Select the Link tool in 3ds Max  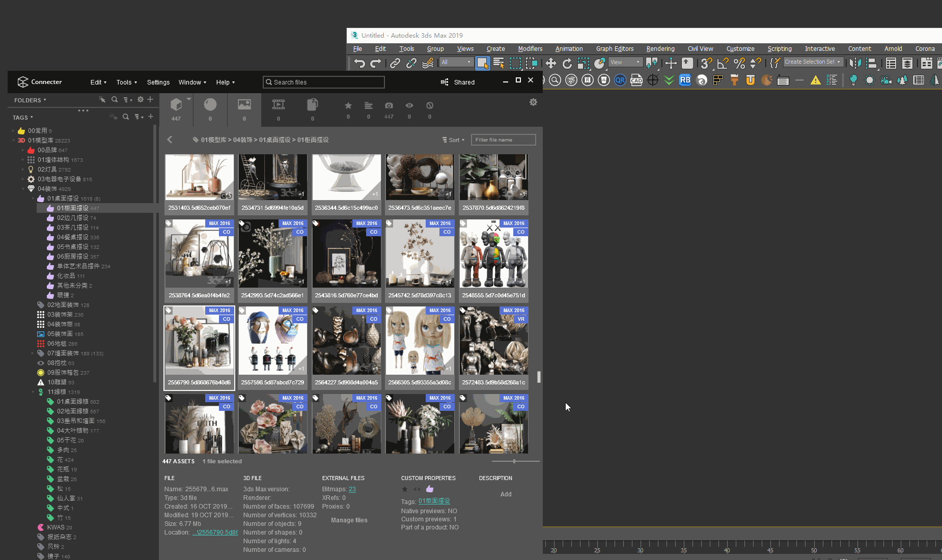395,63
